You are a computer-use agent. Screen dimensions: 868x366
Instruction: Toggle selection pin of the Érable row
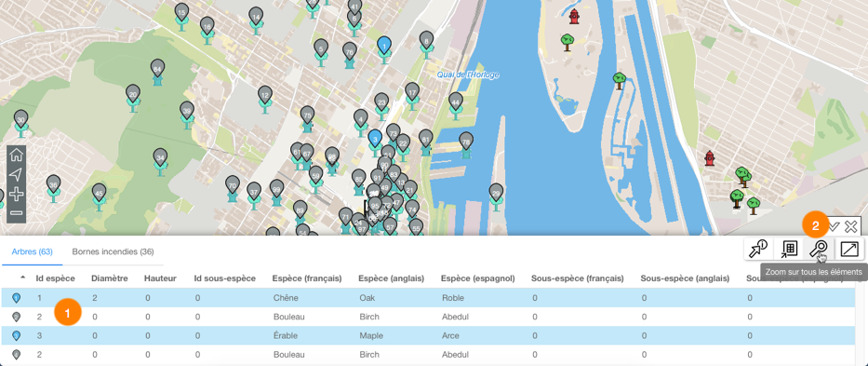point(17,335)
